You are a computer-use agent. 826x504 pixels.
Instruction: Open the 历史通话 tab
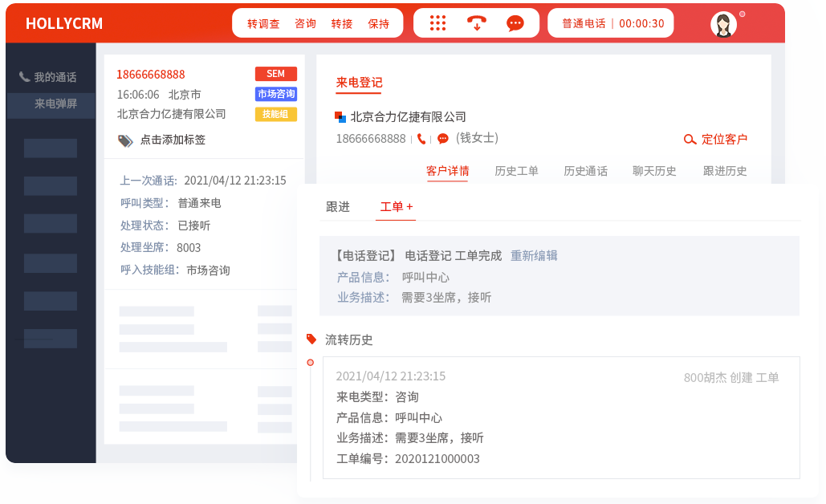pos(585,171)
